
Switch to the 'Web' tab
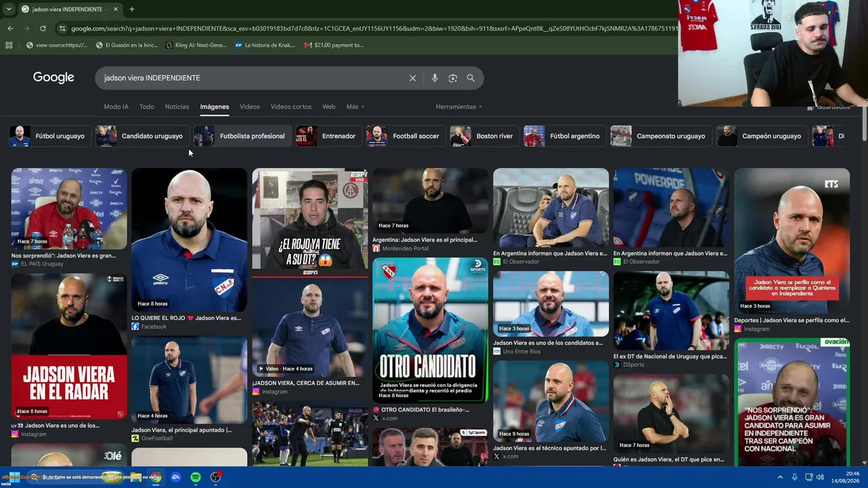[329, 107]
